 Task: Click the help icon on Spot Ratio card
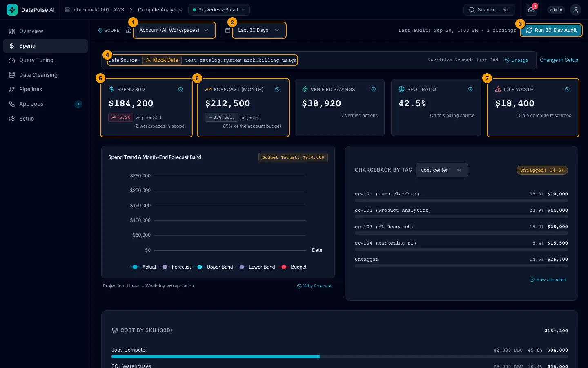click(x=470, y=89)
